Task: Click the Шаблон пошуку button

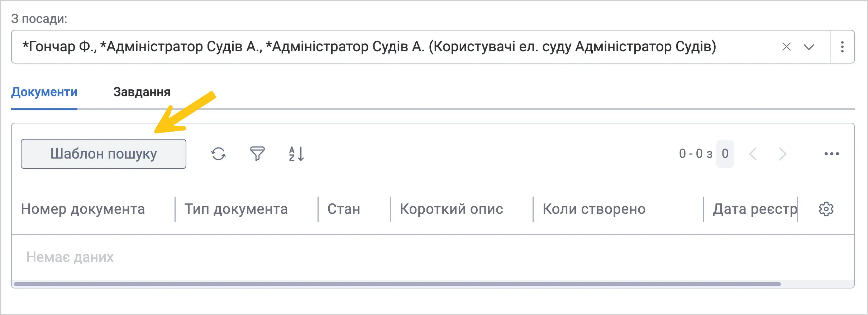Action: click(x=104, y=154)
